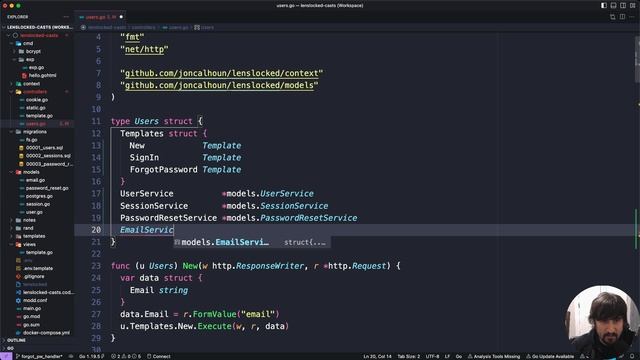Accept models.EmailService autocomplete suggestion

(252, 242)
